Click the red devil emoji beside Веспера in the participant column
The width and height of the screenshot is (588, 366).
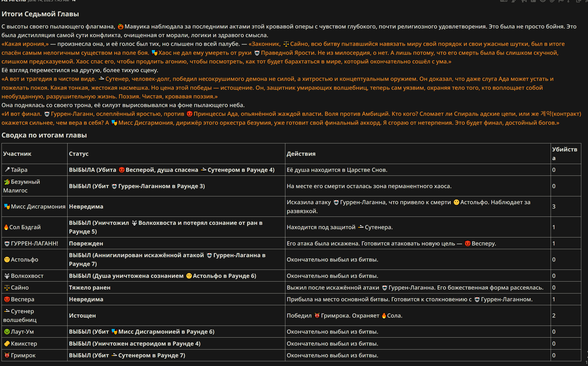point(7,299)
